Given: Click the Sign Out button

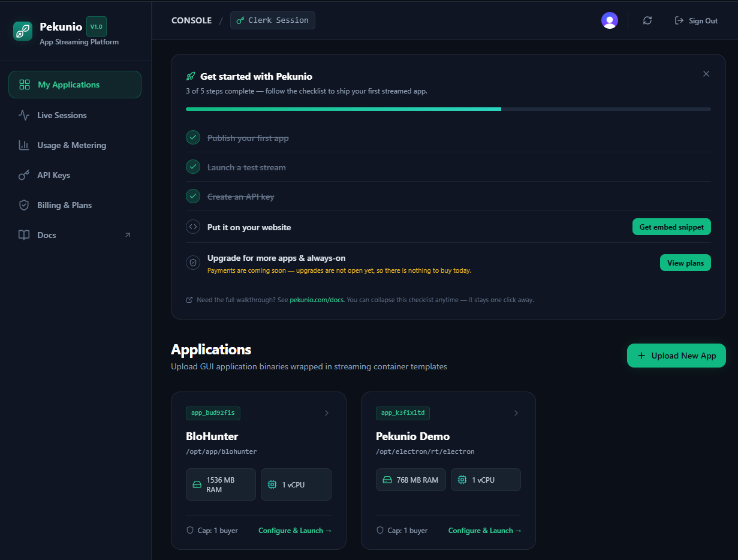Looking at the screenshot, I should tap(696, 20).
